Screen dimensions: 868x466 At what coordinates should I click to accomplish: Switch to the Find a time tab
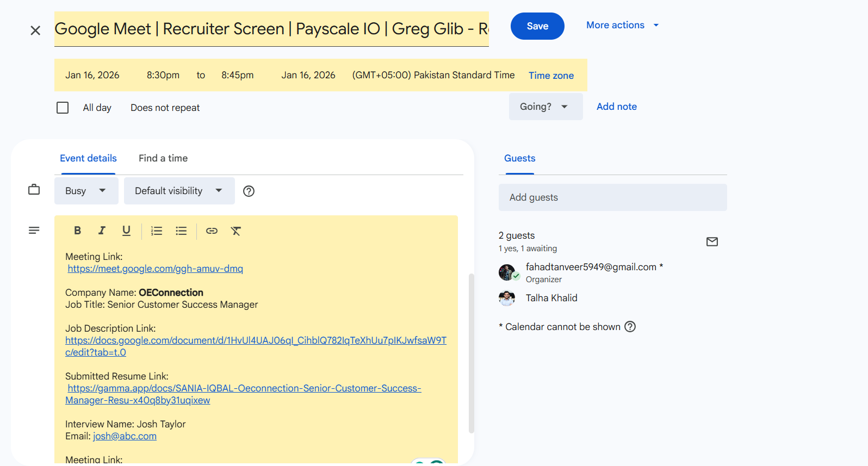click(163, 158)
